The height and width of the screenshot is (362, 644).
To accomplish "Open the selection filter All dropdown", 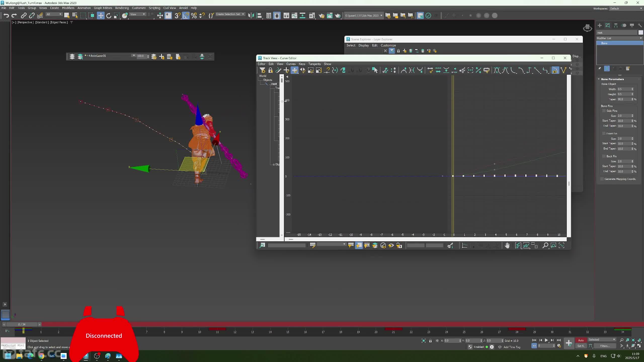I will coord(54,14).
